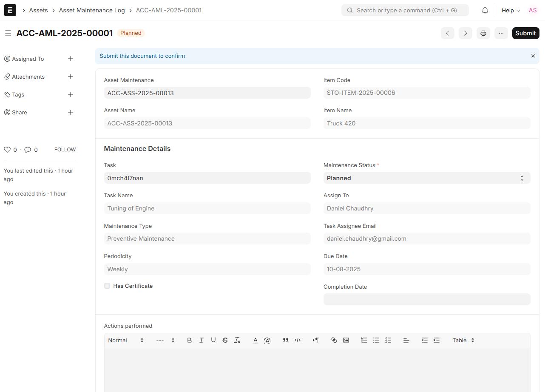The width and height of the screenshot is (545, 392).
Task: Clear text formatting in editor
Action: pyautogui.click(x=237, y=340)
